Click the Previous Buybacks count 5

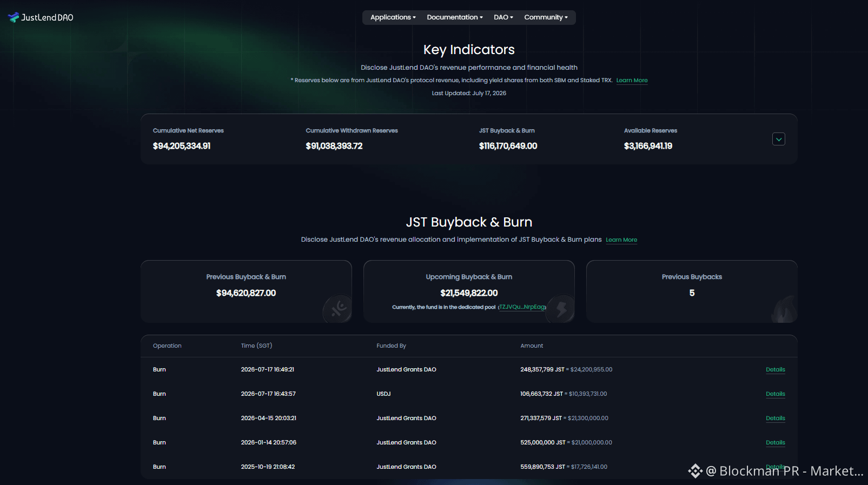(692, 293)
